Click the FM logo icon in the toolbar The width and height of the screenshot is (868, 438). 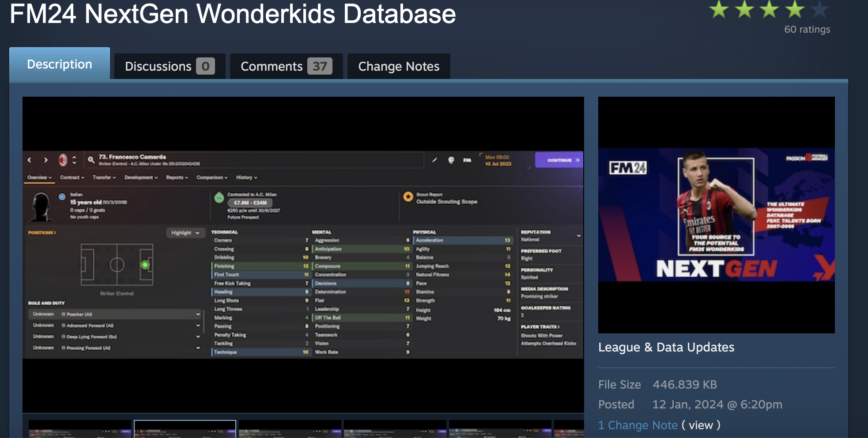click(x=467, y=160)
